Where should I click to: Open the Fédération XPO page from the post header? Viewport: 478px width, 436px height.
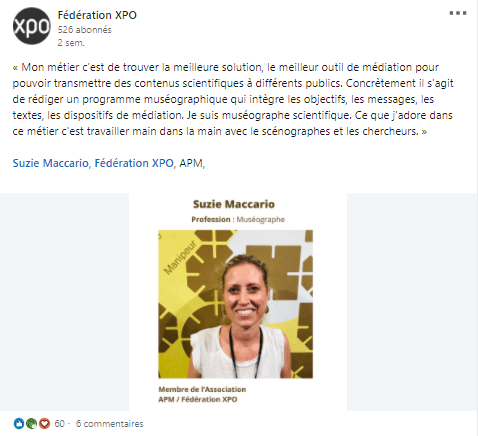click(97, 15)
